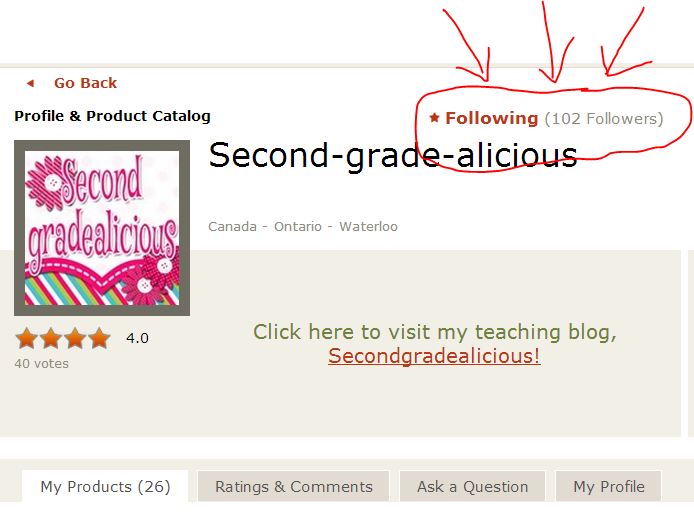Switch to the Ratings & Comments tab
The image size is (694, 521).
coord(293,486)
